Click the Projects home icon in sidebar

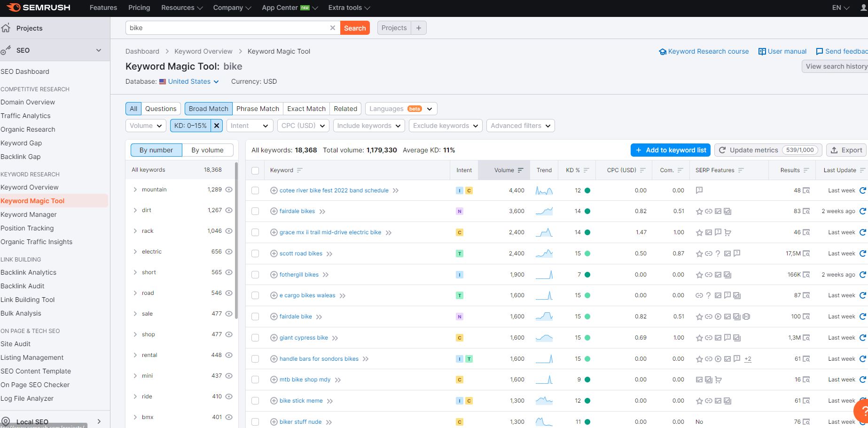(x=6, y=28)
